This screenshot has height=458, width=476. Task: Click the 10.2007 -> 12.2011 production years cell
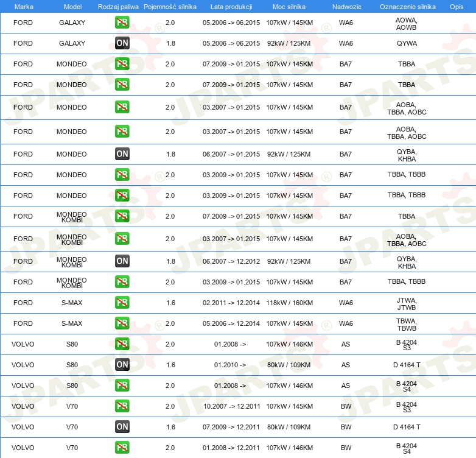[232, 406]
